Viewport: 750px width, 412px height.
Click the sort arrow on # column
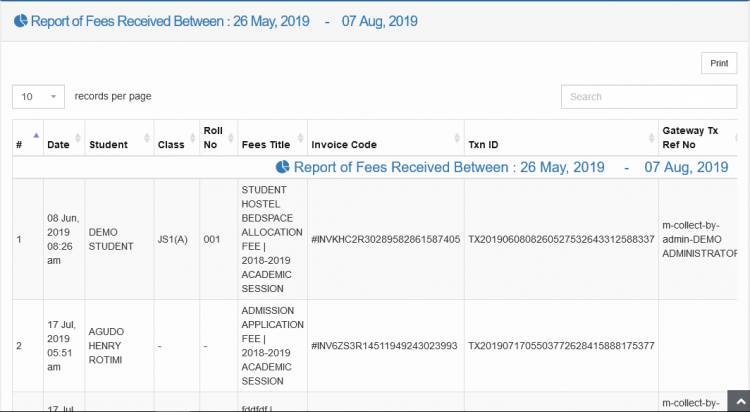(36, 135)
